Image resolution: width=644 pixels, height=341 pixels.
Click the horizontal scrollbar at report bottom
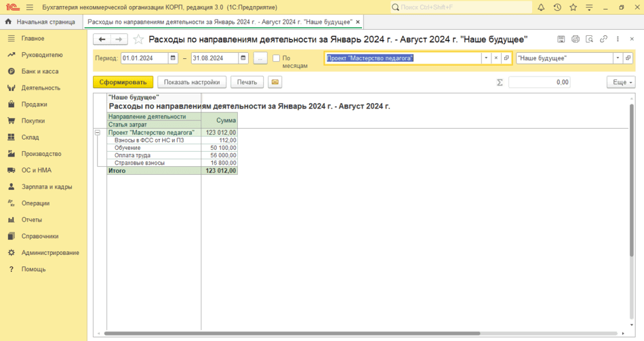(359, 334)
